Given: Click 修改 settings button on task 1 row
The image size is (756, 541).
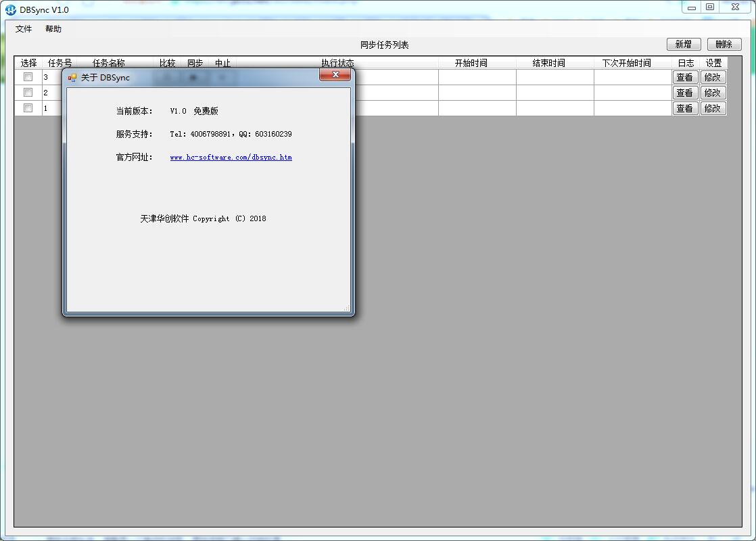Looking at the screenshot, I should pyautogui.click(x=713, y=108).
